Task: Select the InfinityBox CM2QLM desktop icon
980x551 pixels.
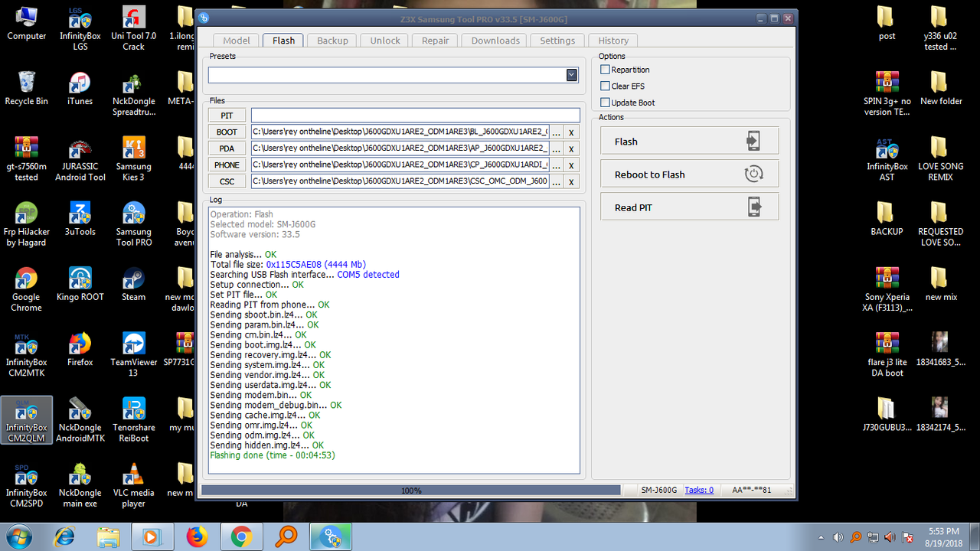Action: click(27, 421)
